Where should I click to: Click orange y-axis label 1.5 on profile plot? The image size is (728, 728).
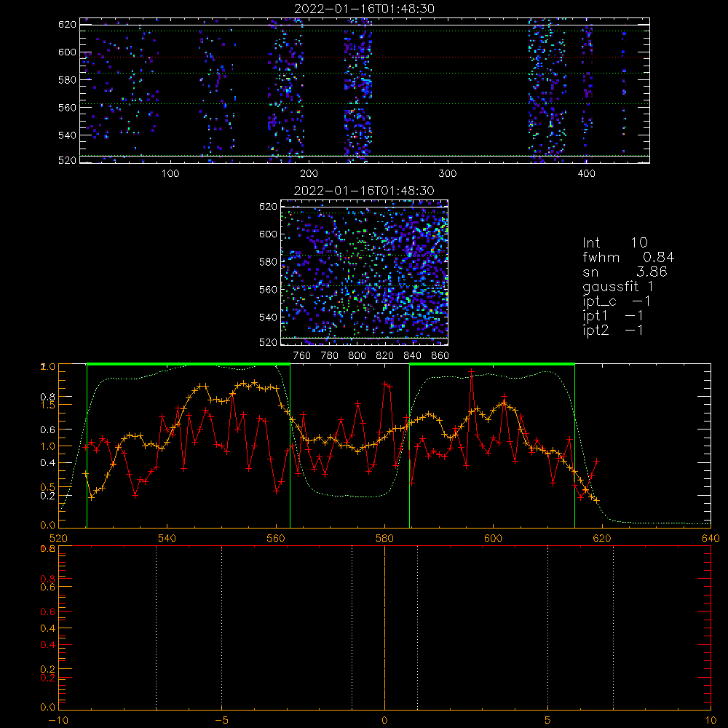pos(48,405)
